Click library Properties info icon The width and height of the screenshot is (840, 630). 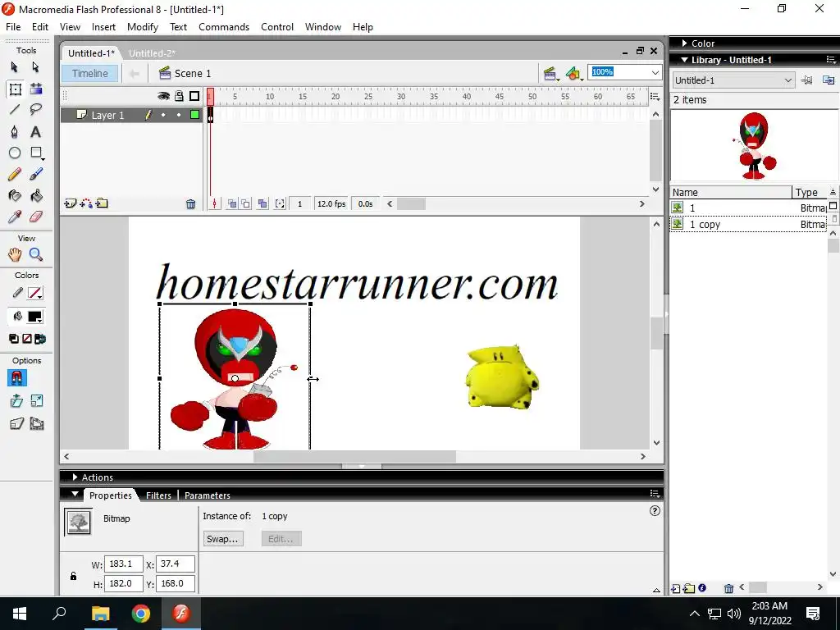coord(702,587)
